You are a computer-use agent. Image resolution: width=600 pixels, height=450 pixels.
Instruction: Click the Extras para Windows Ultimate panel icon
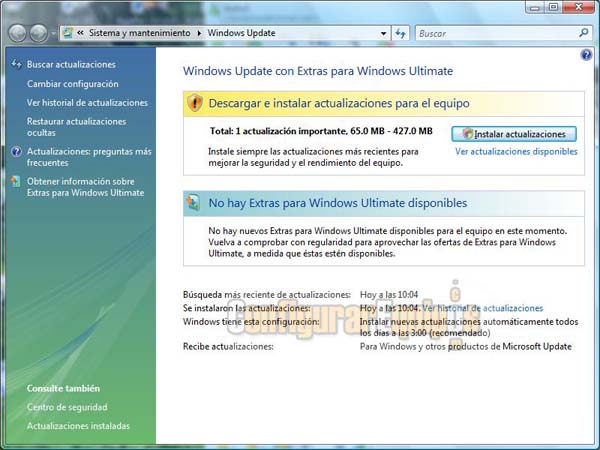click(x=193, y=202)
